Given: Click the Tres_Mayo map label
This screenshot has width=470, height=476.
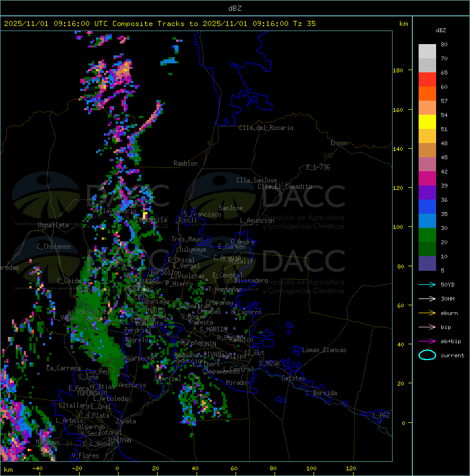Looking at the screenshot, I should [x=186, y=239].
